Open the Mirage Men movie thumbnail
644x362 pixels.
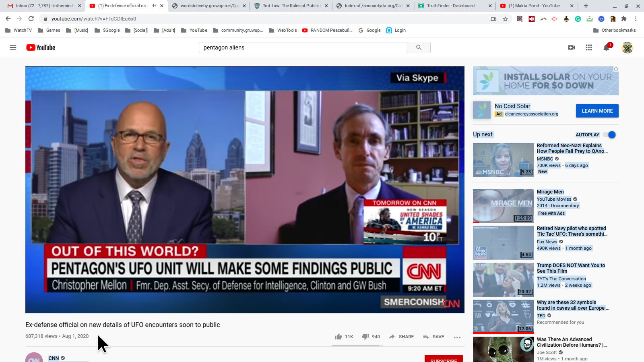tap(503, 206)
